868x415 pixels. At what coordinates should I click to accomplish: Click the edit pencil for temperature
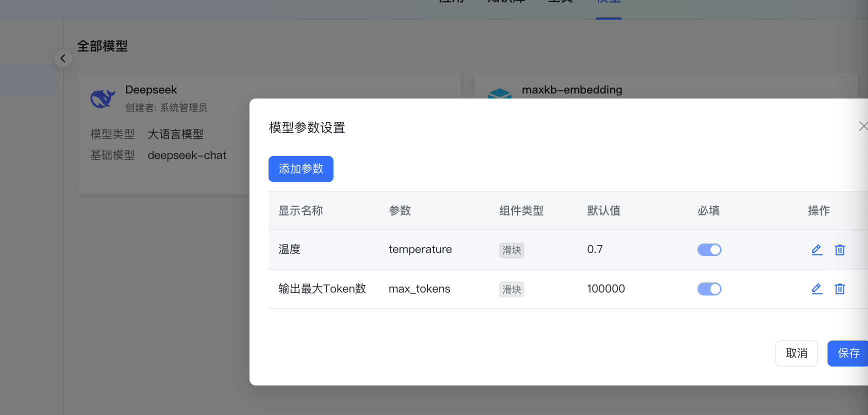click(816, 249)
